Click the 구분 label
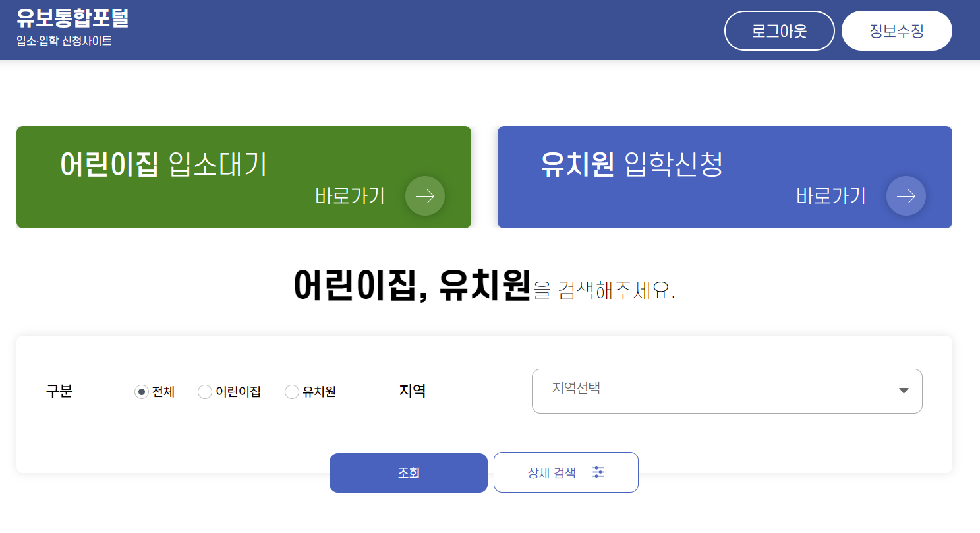This screenshot has width=980, height=533. tap(59, 391)
